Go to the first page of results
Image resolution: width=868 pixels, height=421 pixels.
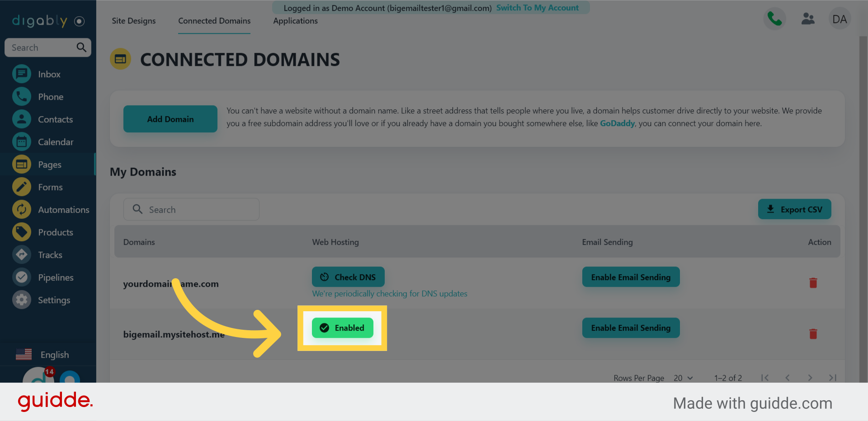[x=765, y=378]
